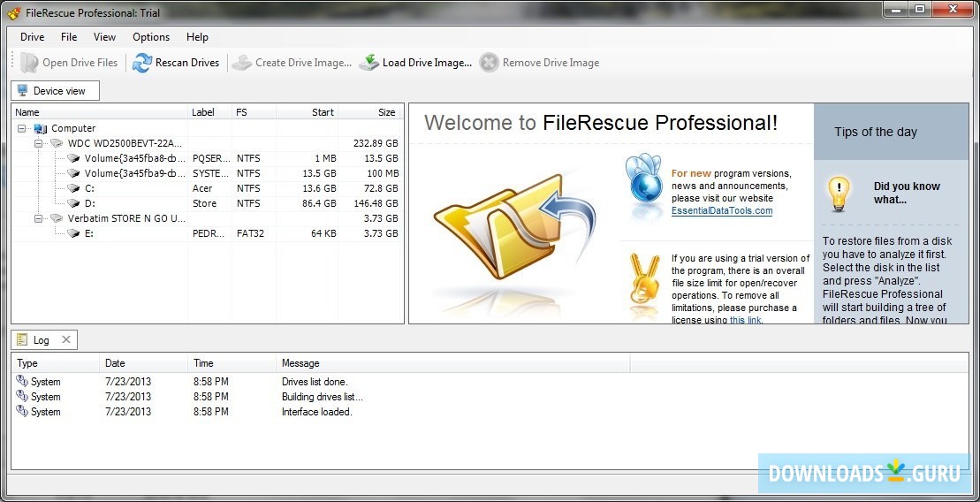Open the Drive menu
The image size is (980, 502).
coord(32,37)
